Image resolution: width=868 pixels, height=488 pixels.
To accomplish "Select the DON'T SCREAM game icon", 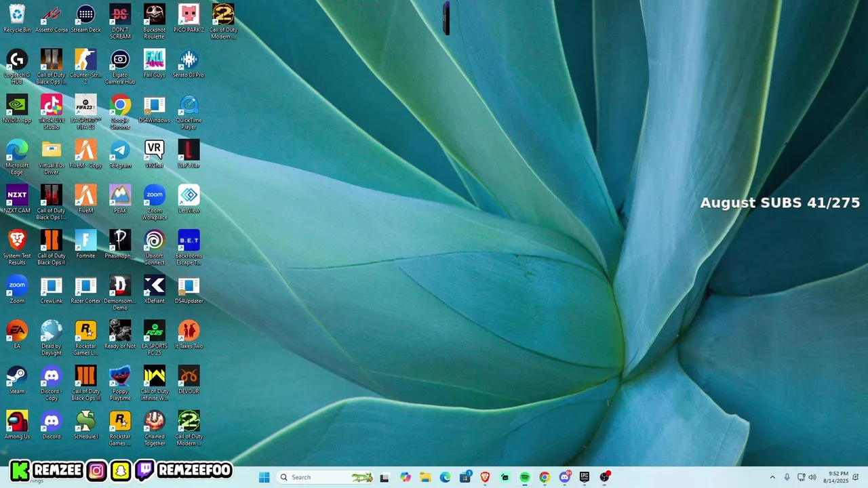I will [120, 22].
